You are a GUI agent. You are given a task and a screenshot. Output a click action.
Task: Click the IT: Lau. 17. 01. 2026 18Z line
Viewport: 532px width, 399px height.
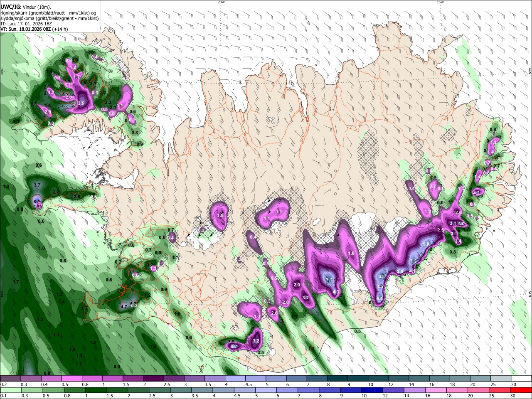click(26, 24)
